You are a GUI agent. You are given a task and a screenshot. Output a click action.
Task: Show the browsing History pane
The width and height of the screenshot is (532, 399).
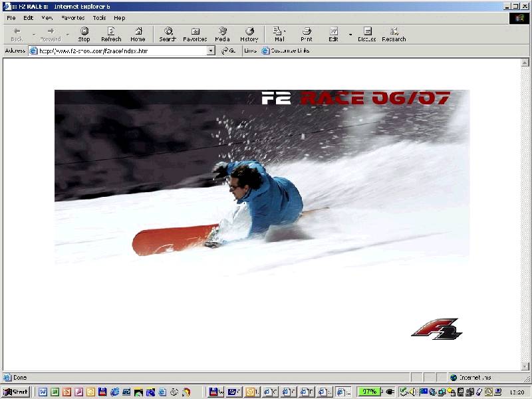tap(249, 34)
